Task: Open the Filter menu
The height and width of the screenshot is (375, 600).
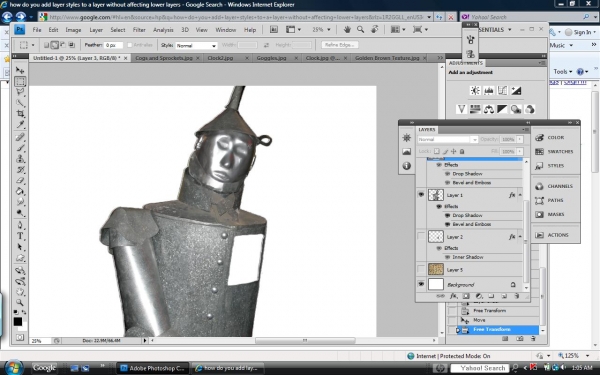Action: coord(139,30)
